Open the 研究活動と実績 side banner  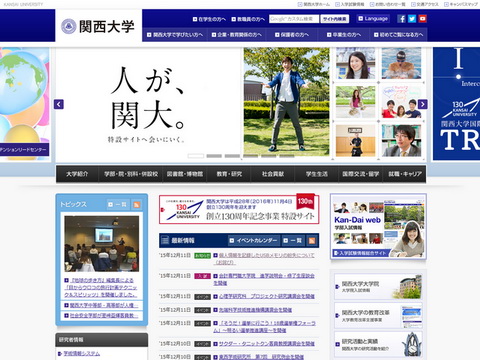[x=378, y=344]
